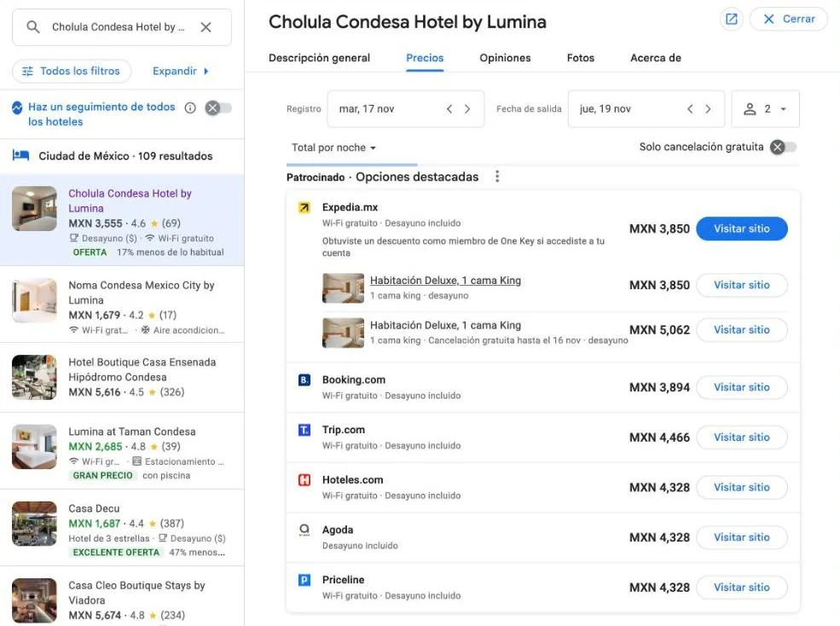Click the Booking.com logo icon
This screenshot has height=626, width=840.
click(x=304, y=380)
